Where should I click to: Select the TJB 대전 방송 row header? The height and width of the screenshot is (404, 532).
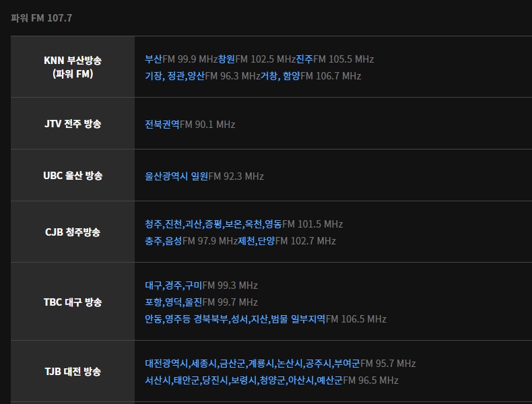(x=73, y=372)
